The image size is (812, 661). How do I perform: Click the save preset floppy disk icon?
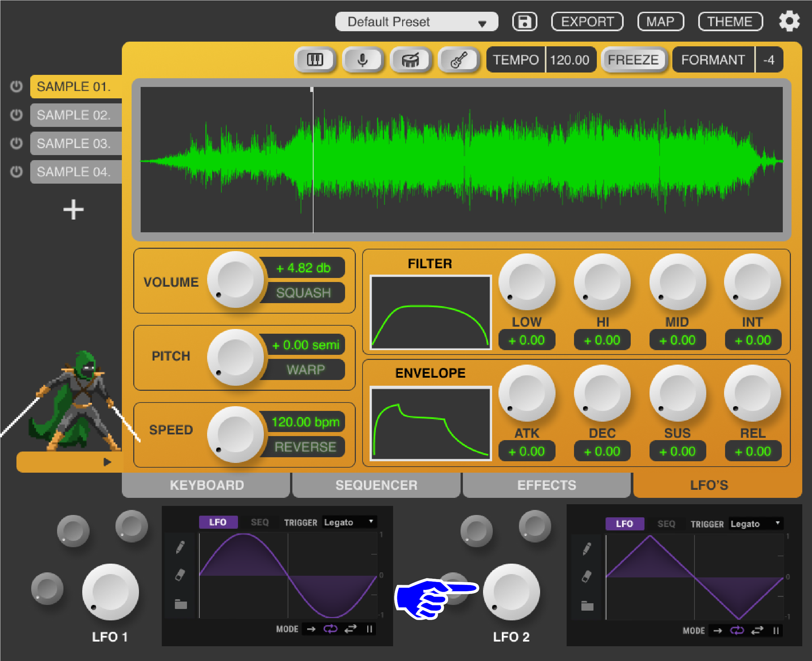click(524, 22)
